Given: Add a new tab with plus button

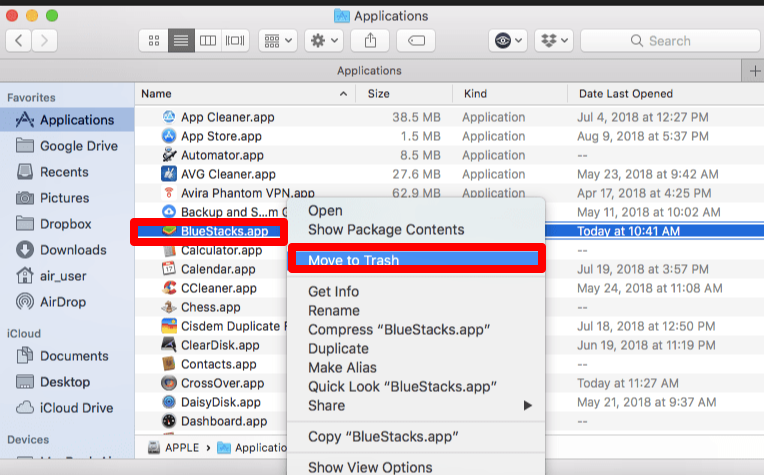Looking at the screenshot, I should coord(754,71).
